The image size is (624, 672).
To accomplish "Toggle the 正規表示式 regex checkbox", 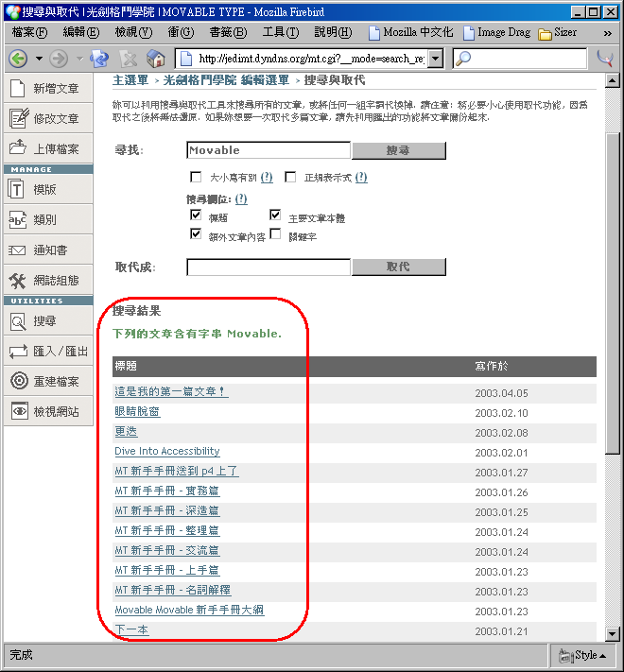I will tap(290, 177).
